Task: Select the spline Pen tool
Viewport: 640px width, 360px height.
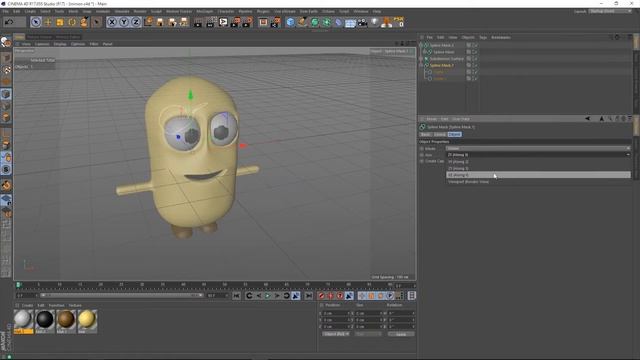Action: (x=302, y=22)
